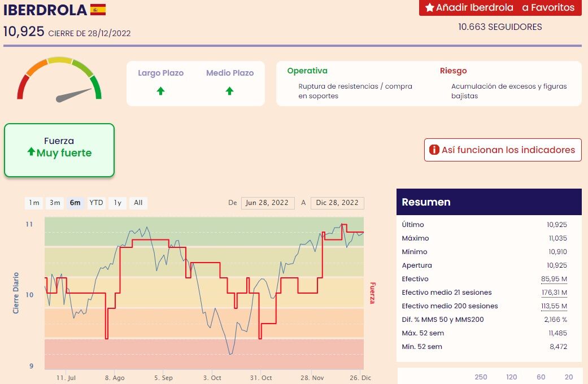Click the 10.663 SEGUIDORES text
The image size is (588, 384).
[500, 27]
